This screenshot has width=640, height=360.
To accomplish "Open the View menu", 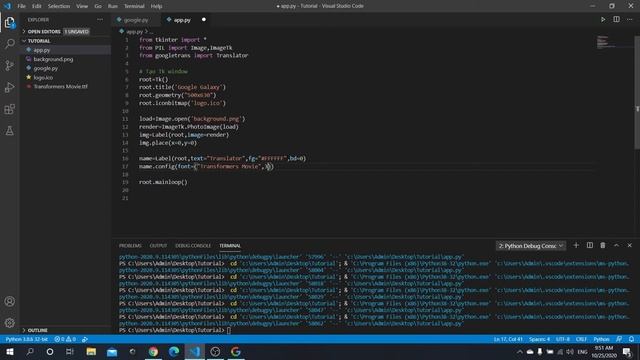I will (x=82, y=6).
